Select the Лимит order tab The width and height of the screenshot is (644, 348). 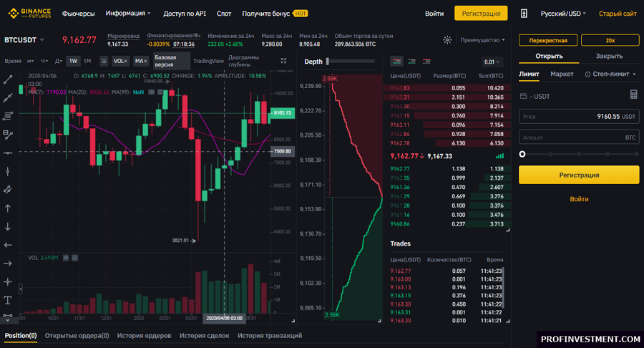point(529,74)
